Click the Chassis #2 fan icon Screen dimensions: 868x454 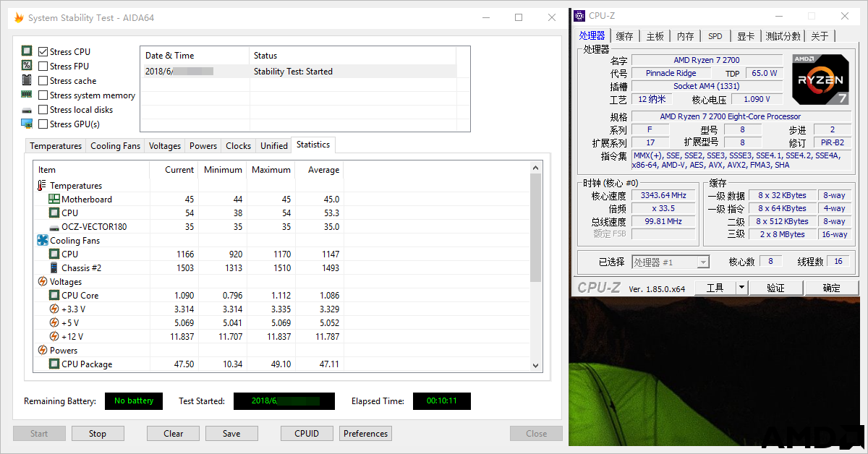point(54,267)
